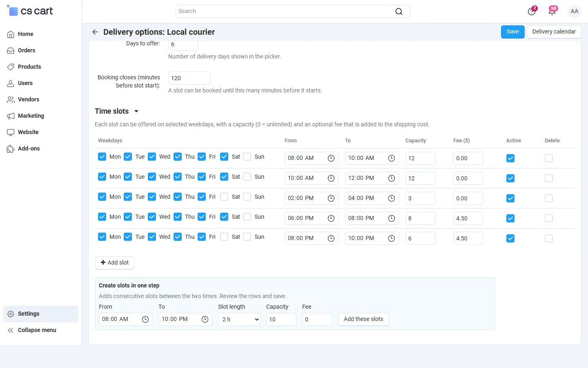Click the Save button
588x368 pixels.
click(x=513, y=32)
